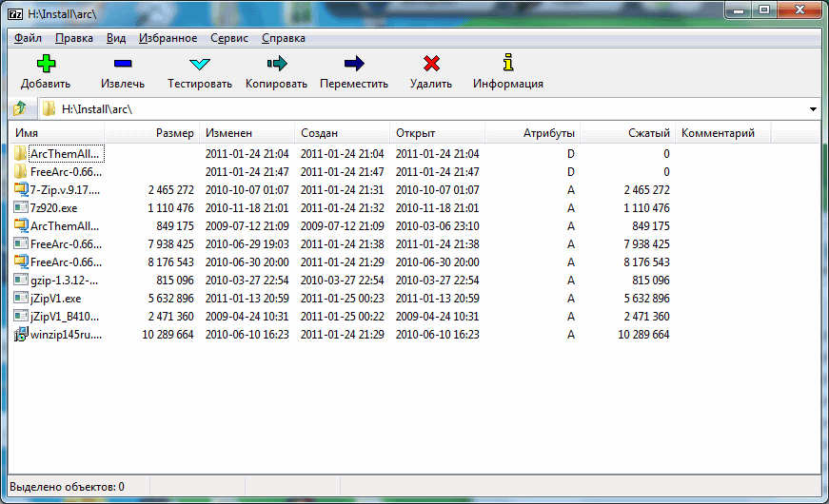Click the blue minus Extract (Извлечь) icon
The image size is (829, 504).
coord(123,64)
